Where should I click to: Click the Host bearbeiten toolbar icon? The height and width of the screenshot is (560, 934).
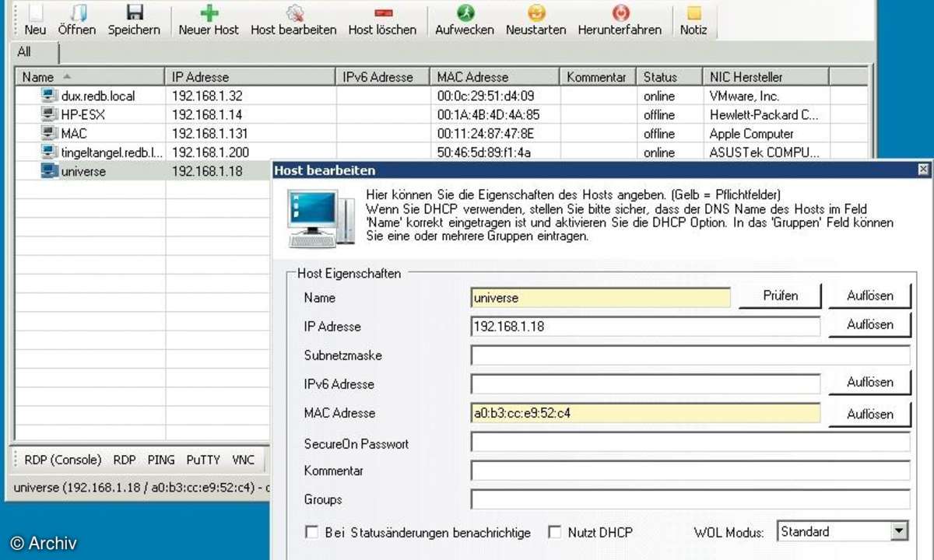point(294,13)
